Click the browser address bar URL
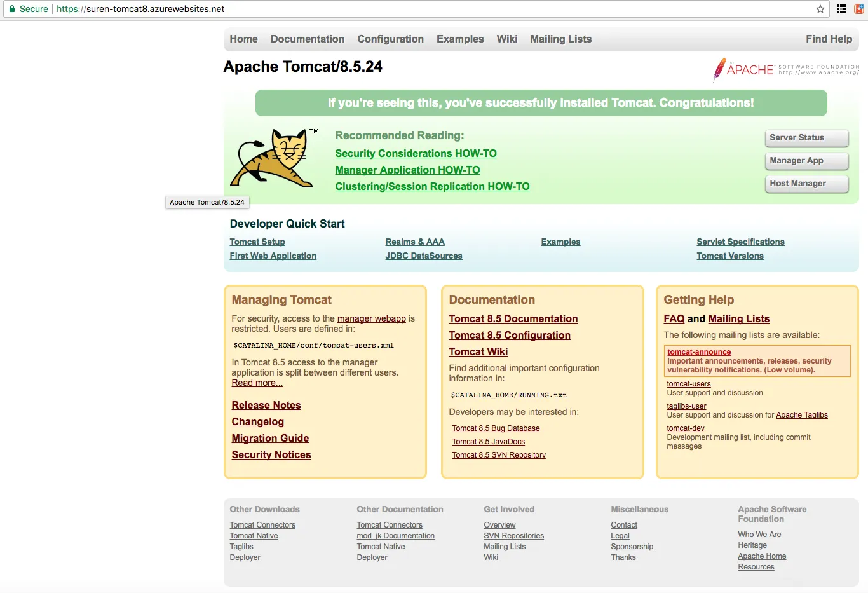The image size is (868, 593). pyautogui.click(x=140, y=9)
